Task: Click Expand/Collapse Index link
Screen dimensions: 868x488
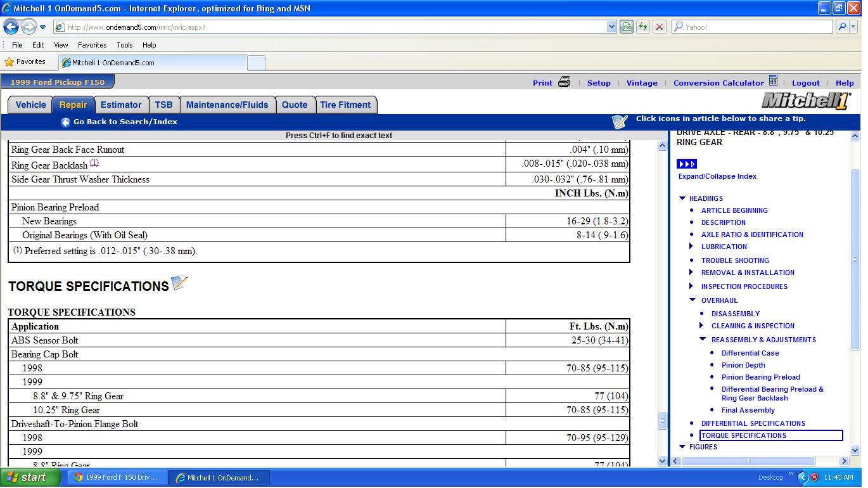Action: point(717,176)
